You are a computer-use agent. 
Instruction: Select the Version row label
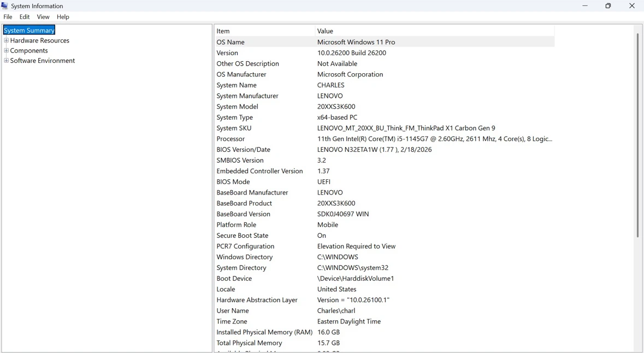pos(227,52)
